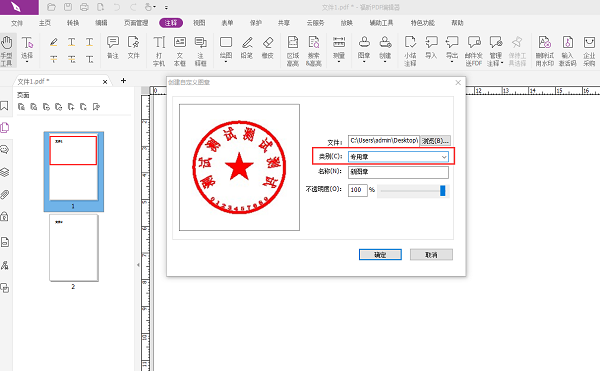Screen dimensions: 600x371
Task: Select the file path input field
Action: [384, 141]
